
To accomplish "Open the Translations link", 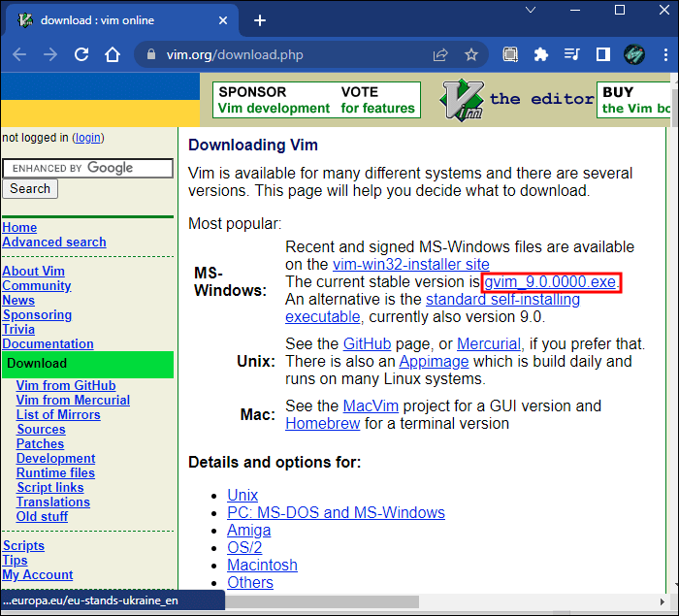I will (x=52, y=502).
